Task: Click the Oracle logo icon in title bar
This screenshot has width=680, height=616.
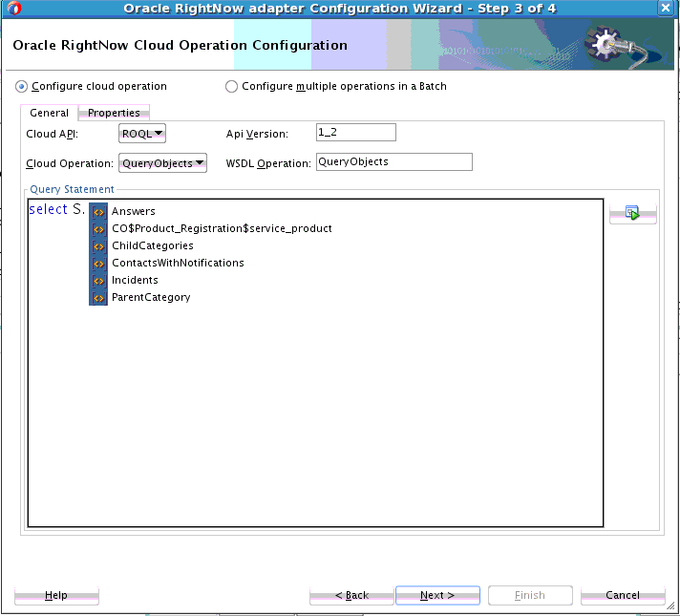Action: 13,8
